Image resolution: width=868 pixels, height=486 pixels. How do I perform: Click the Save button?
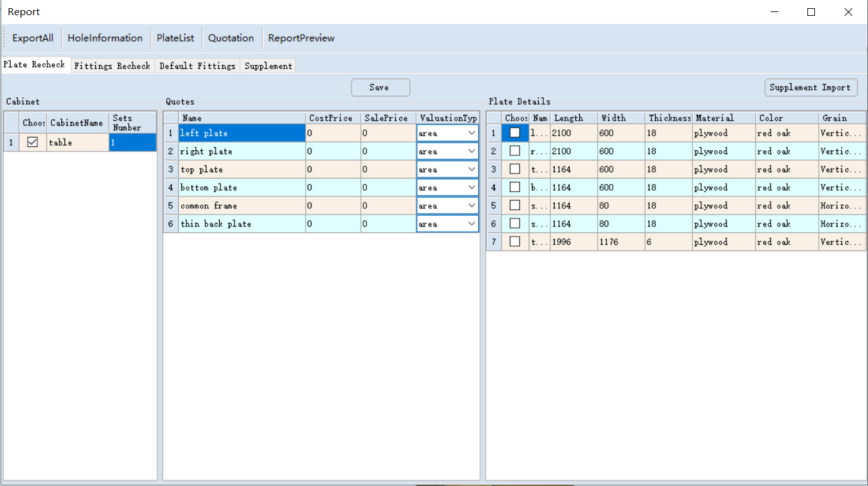click(x=380, y=88)
